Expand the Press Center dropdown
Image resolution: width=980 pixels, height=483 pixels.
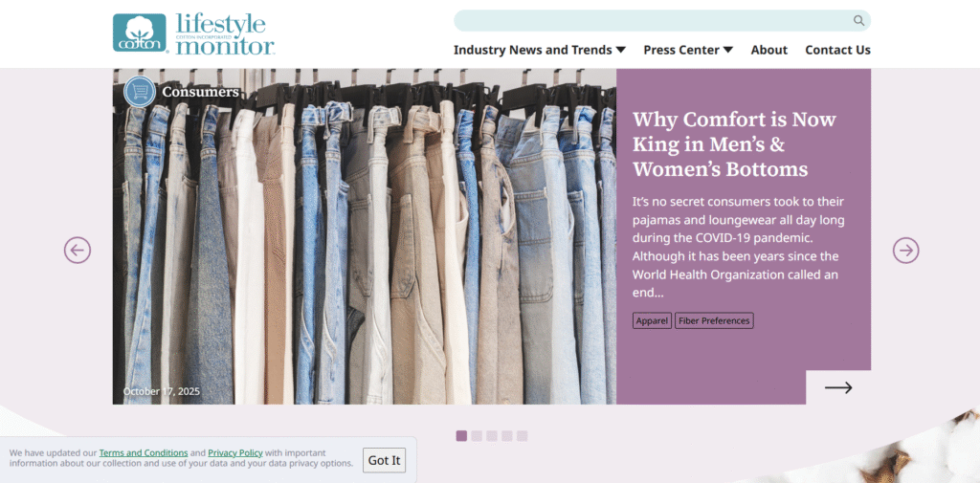[x=688, y=50]
